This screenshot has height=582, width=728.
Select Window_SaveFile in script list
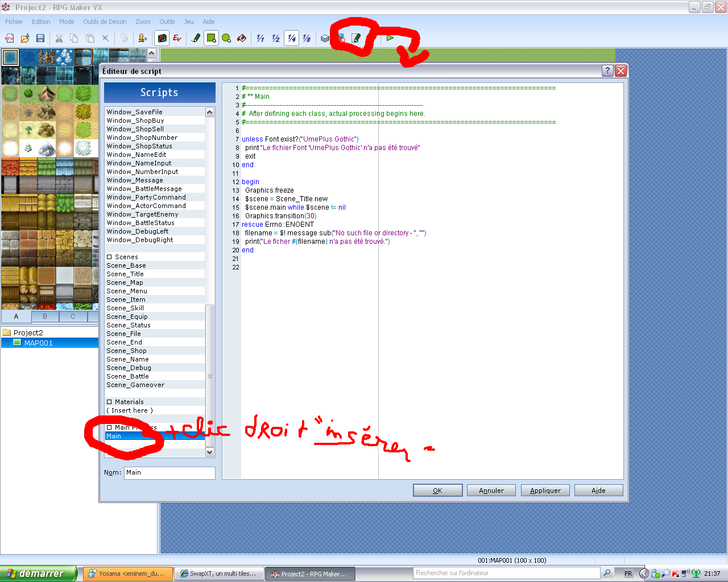(155, 112)
